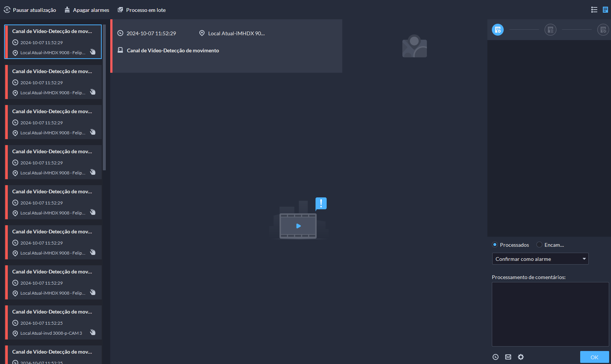Click the pending alarm status step icon
Screen dimensions: 611x364
click(497, 30)
